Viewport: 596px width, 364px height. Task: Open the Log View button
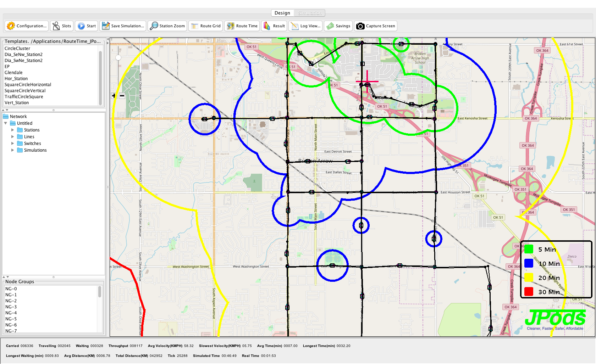[x=305, y=26]
